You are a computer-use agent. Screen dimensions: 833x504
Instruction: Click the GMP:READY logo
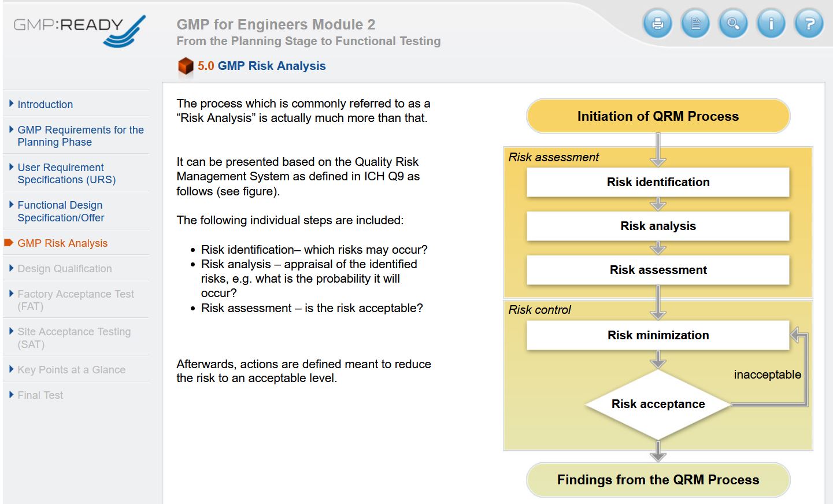click(x=79, y=30)
